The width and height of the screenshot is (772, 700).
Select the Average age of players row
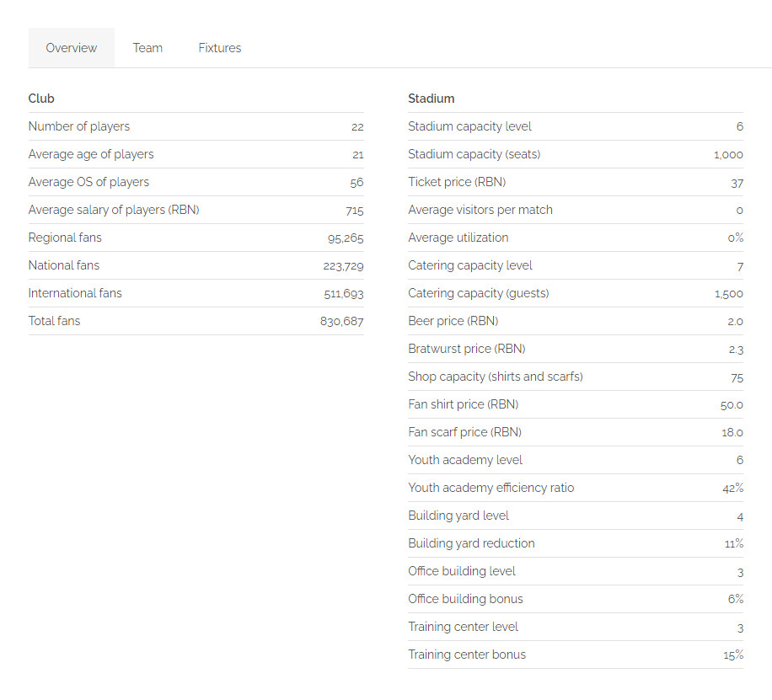(196, 154)
